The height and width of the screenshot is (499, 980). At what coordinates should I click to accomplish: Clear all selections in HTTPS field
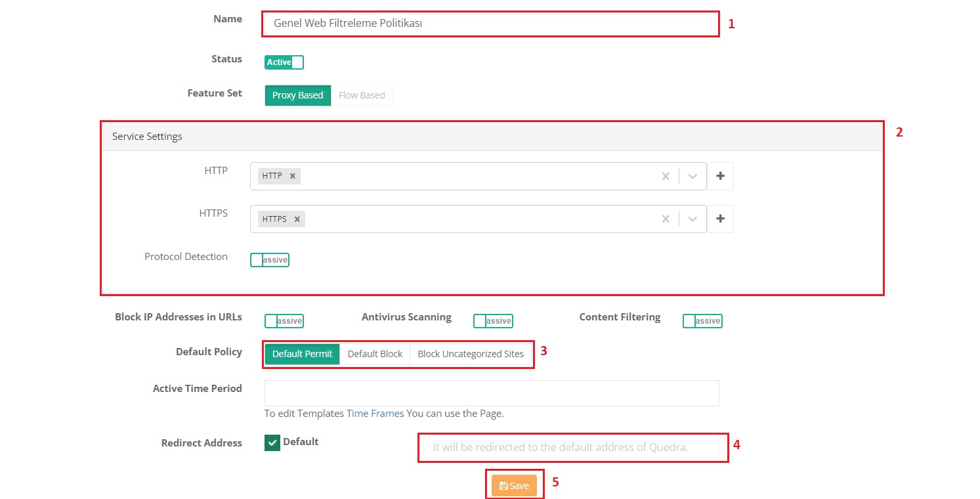click(x=666, y=219)
